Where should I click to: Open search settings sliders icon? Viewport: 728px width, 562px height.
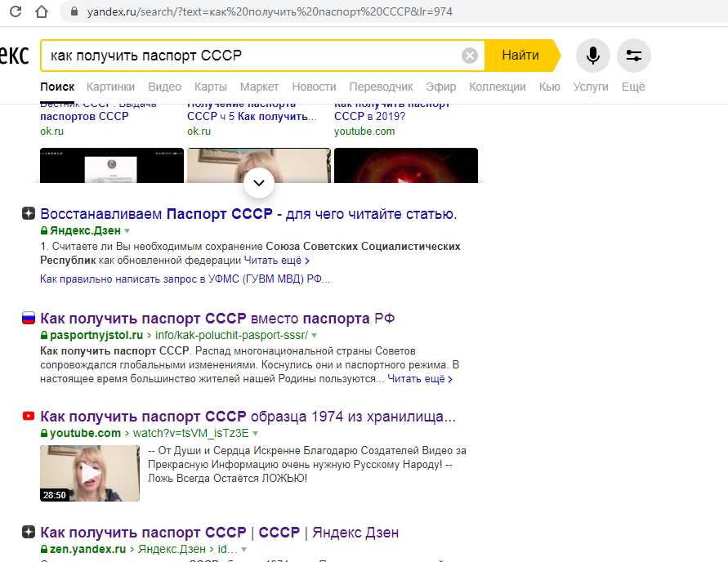click(x=634, y=56)
